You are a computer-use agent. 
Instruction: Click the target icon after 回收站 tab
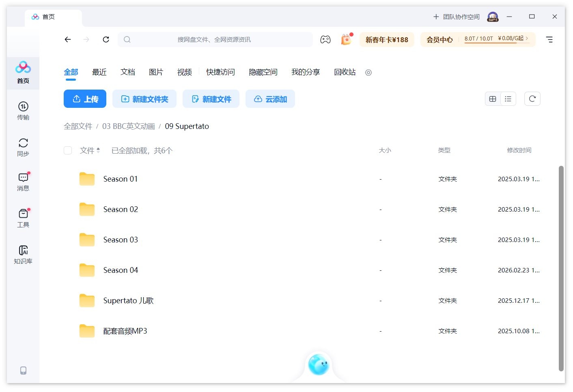[x=368, y=73]
